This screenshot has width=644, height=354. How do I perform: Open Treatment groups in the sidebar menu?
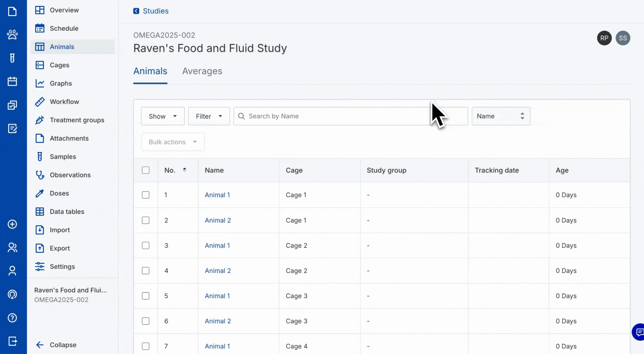tap(77, 120)
